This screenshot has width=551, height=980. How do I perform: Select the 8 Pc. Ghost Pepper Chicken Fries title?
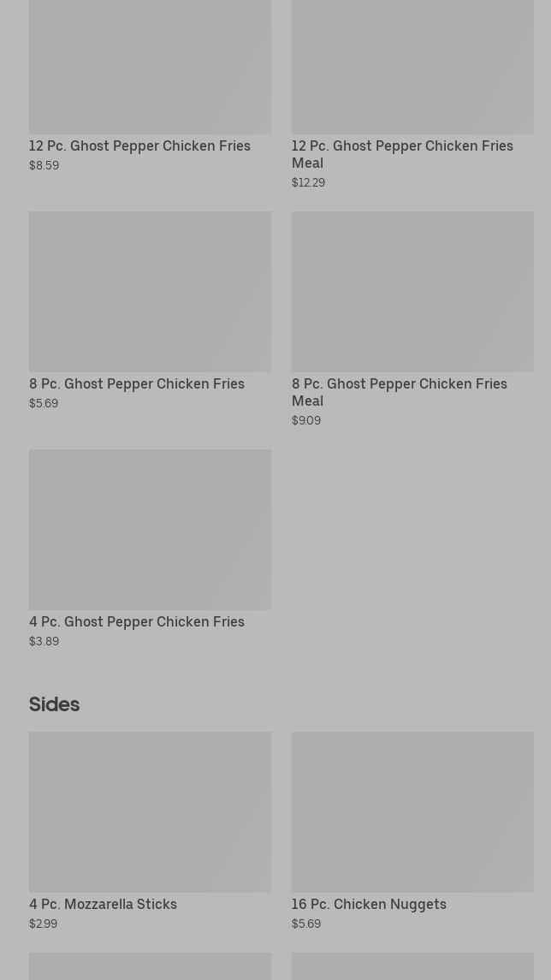point(137,383)
